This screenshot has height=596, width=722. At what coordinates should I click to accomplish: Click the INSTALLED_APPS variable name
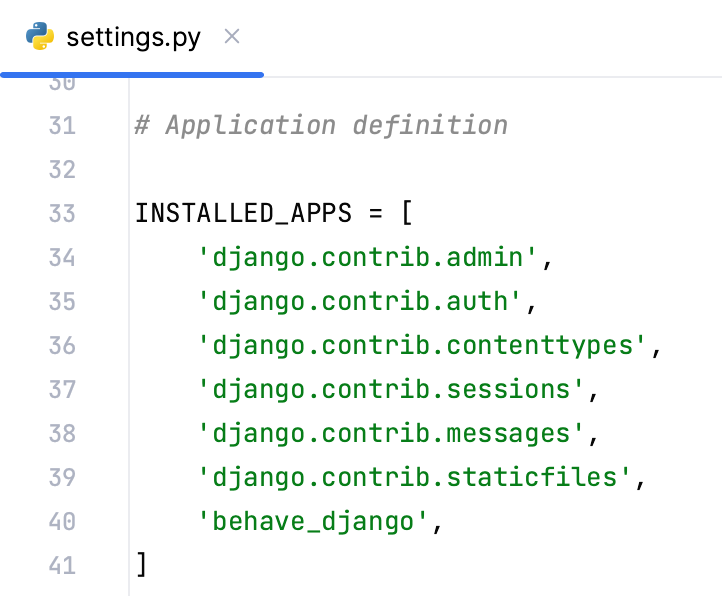tap(244, 214)
